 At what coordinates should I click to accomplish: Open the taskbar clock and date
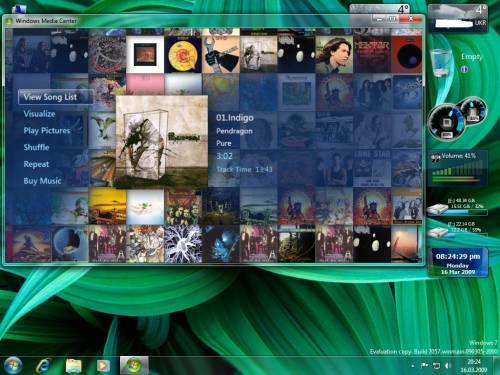474,366
